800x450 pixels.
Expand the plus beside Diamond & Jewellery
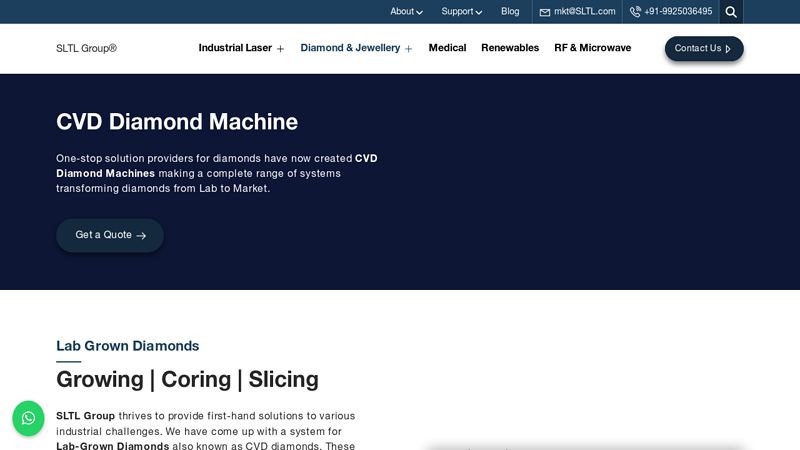(408, 49)
